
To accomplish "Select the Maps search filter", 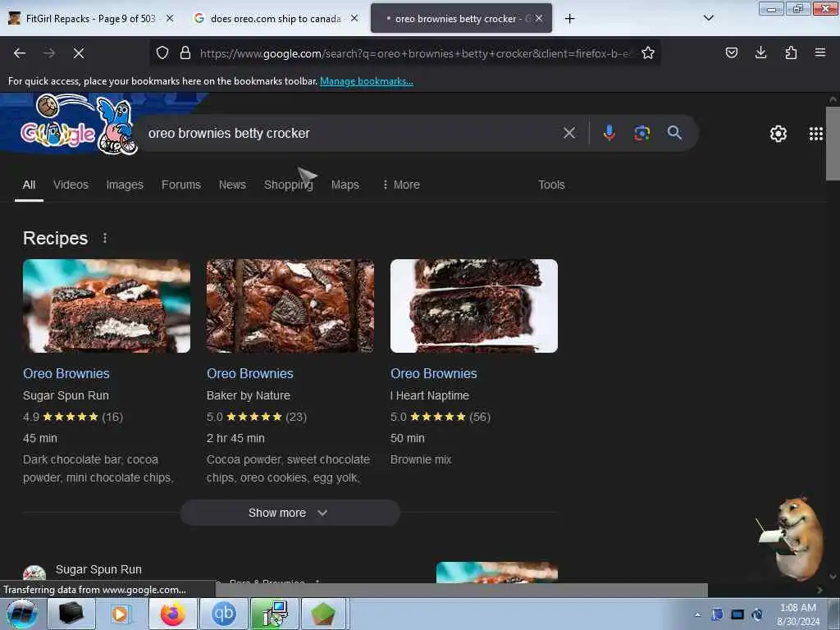I will point(345,185).
